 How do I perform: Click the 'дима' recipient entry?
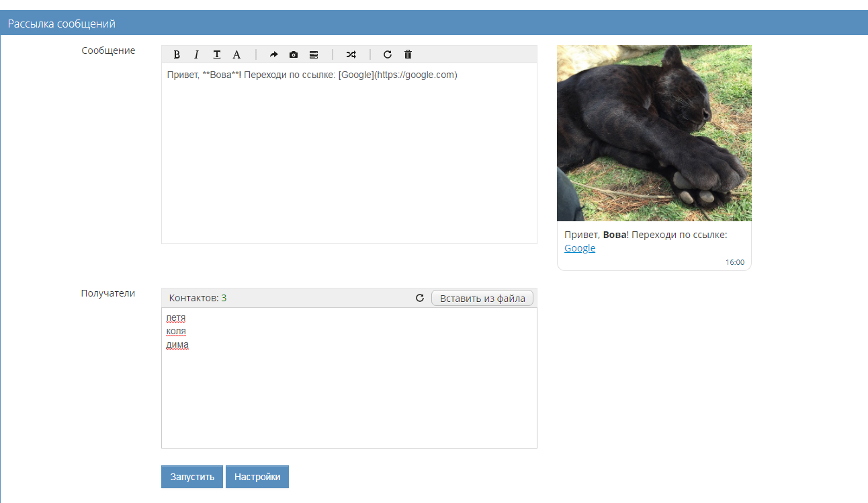tap(177, 345)
